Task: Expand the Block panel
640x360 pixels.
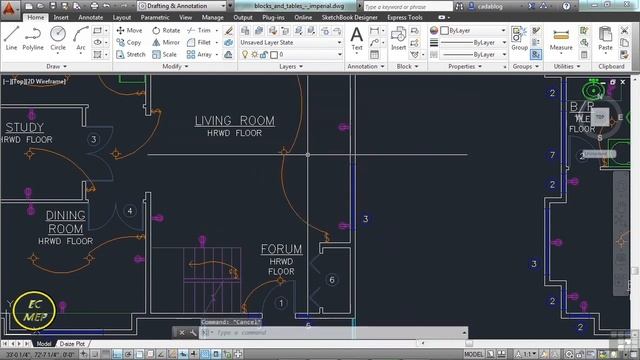Action: [x=407, y=67]
